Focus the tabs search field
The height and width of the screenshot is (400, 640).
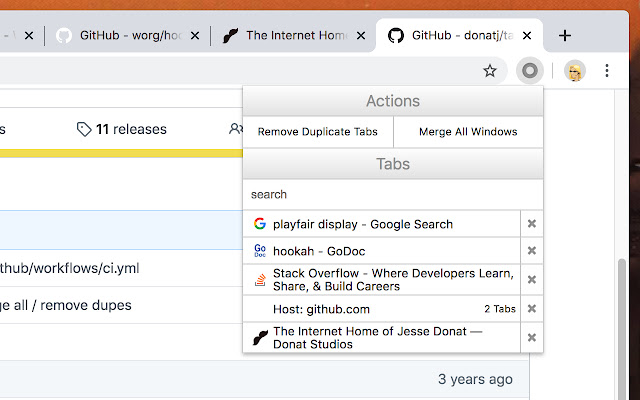point(392,194)
